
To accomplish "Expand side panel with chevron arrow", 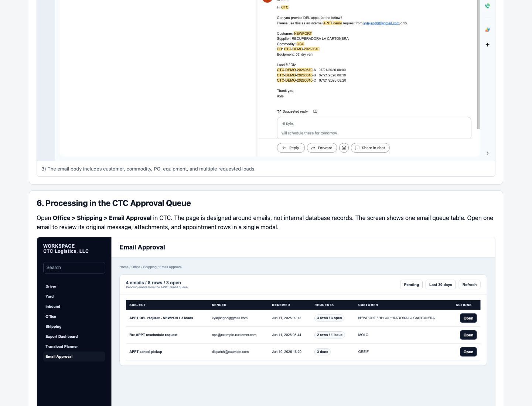I will point(487,154).
